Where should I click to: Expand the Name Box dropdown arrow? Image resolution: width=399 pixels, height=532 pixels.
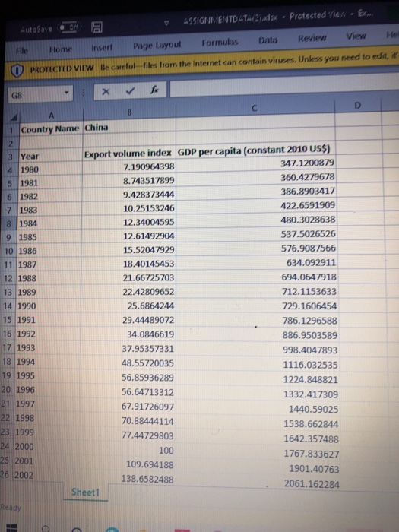(x=67, y=93)
